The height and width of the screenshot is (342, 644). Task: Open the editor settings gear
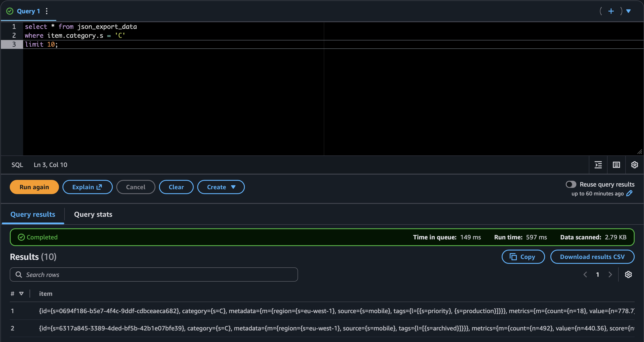[x=634, y=165]
